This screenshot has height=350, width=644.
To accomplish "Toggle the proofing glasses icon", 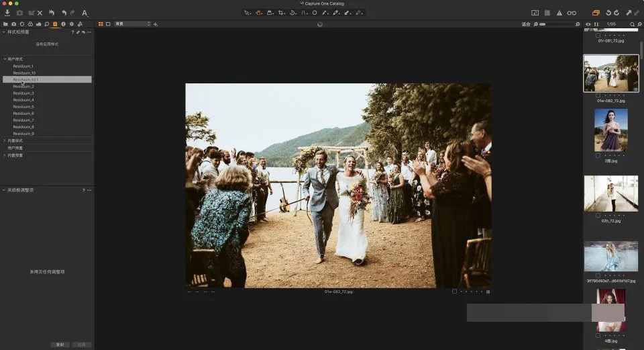I will tap(572, 13).
